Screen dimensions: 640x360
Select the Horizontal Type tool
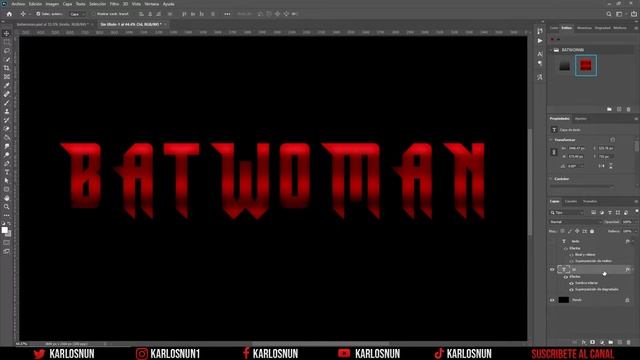click(7, 172)
